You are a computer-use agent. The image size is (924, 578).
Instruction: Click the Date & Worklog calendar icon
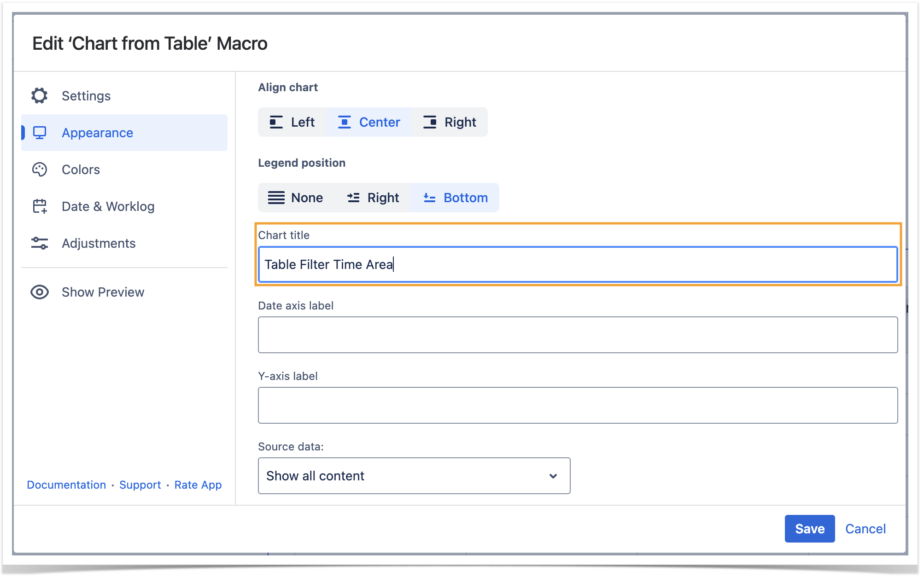40,206
